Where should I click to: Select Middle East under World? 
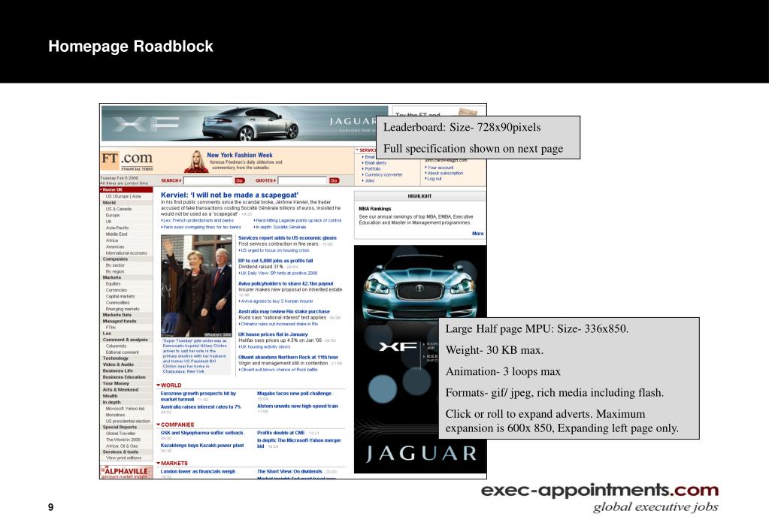click(x=117, y=234)
